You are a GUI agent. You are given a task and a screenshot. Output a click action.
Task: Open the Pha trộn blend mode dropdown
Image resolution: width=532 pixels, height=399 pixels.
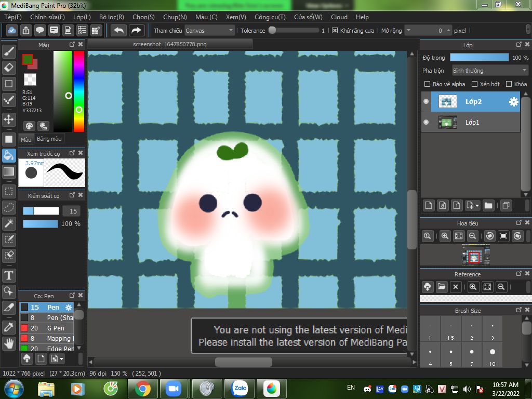point(489,71)
